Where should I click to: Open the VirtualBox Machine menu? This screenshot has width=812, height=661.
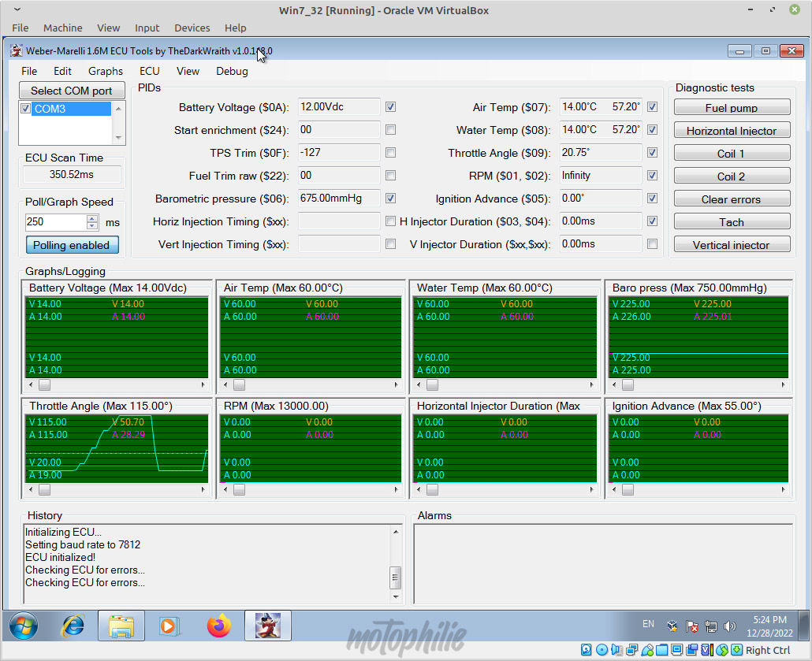(62, 28)
